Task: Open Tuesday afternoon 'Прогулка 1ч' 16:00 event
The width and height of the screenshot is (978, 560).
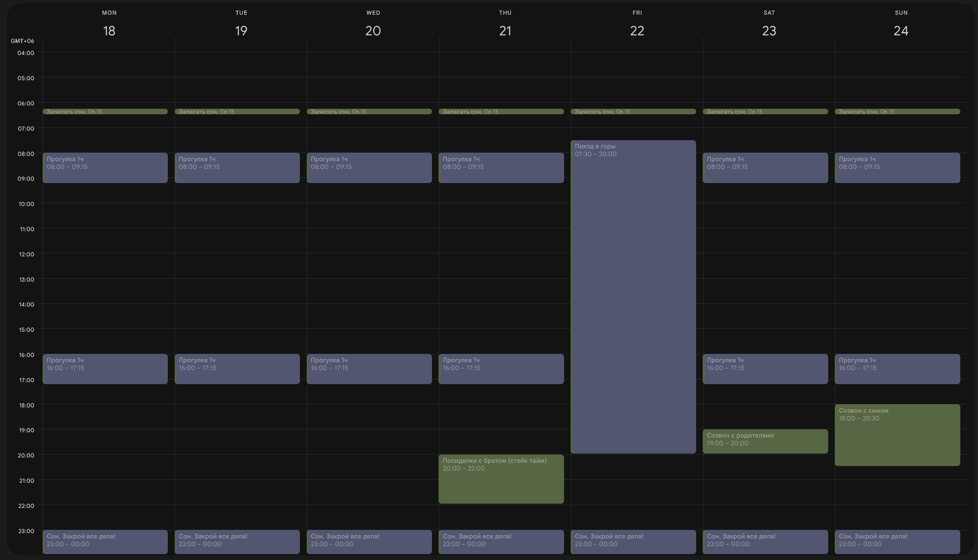Action: coord(237,368)
